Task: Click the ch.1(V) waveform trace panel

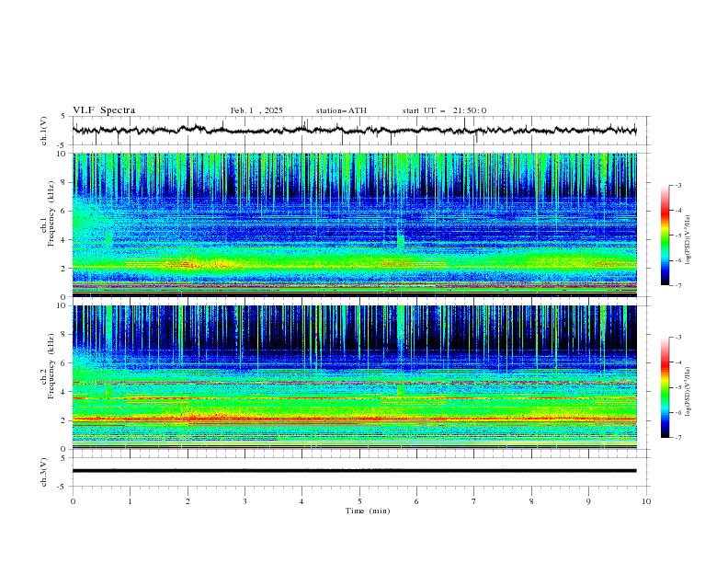Action: click(x=360, y=131)
